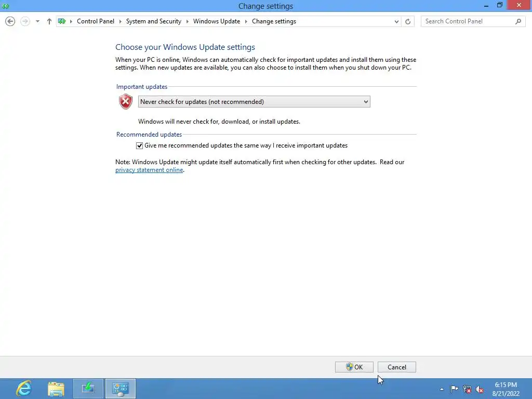Click the Forward navigation arrow

coord(25,21)
